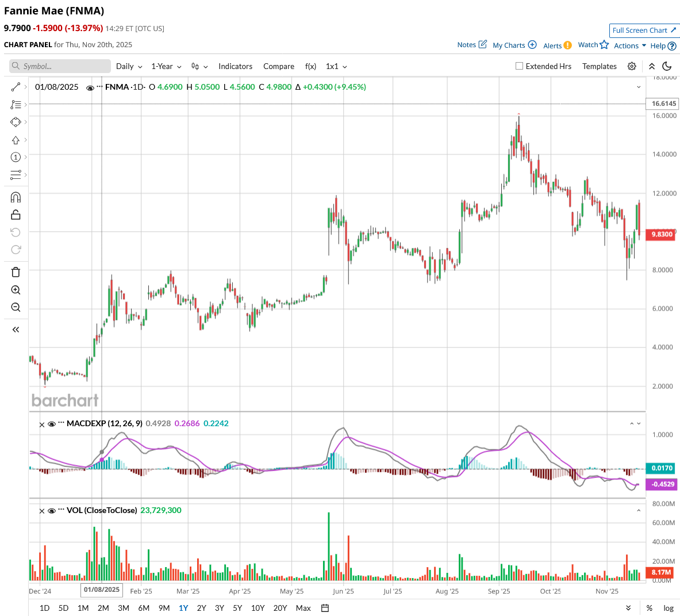Image resolution: width=680 pixels, height=616 pixels.
Task: Switch to dark mode moon icon
Action: pos(667,66)
